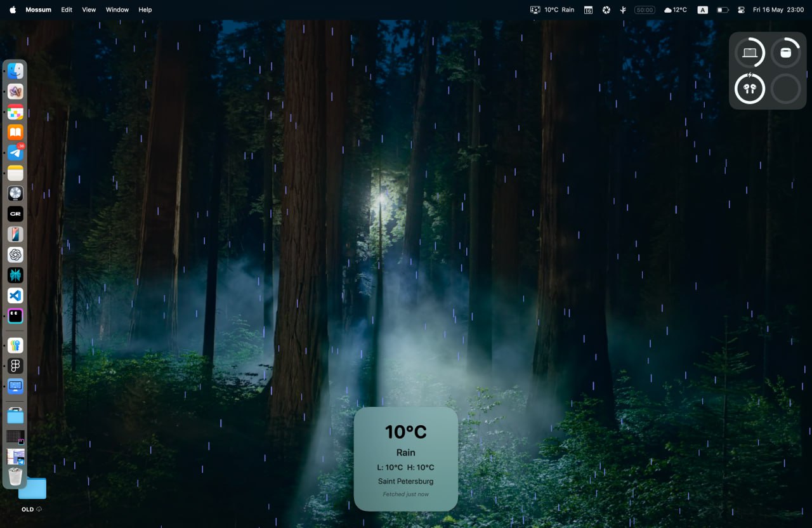Click the Mossum app menu

[38, 10]
